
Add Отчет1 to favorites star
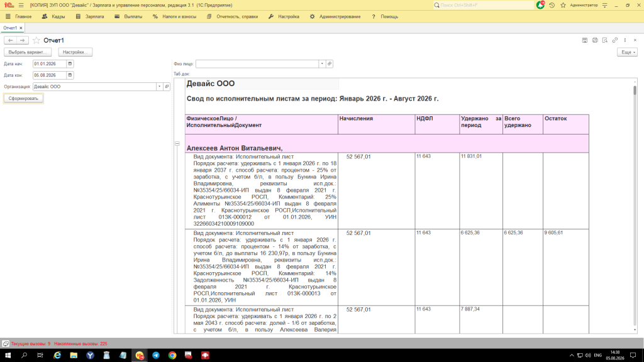tap(36, 40)
